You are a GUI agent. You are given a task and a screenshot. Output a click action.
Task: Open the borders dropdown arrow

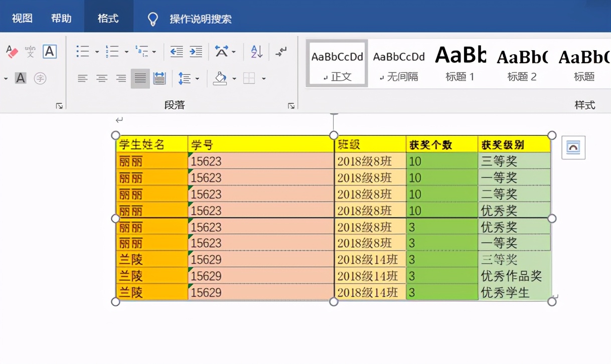pyautogui.click(x=263, y=79)
